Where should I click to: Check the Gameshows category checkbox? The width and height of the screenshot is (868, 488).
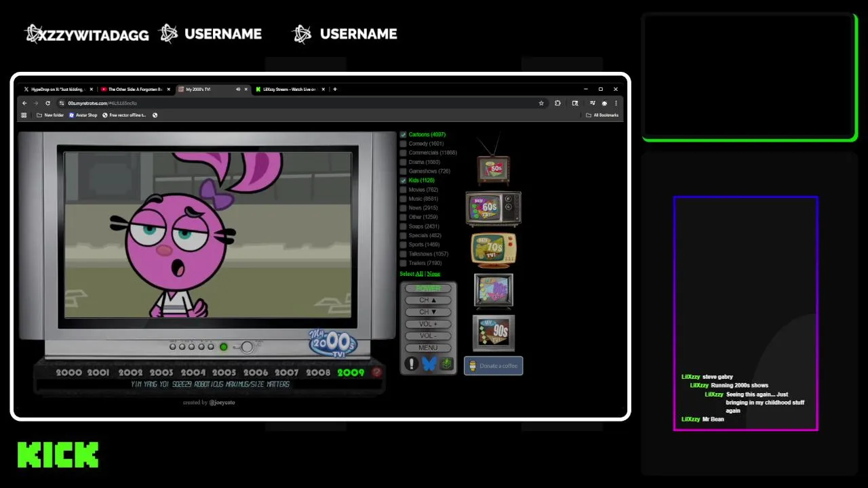403,171
